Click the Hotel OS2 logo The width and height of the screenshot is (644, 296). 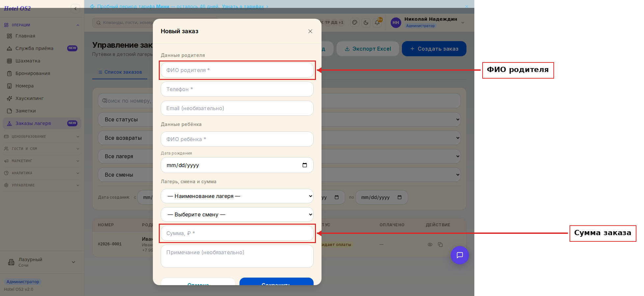pos(17,9)
